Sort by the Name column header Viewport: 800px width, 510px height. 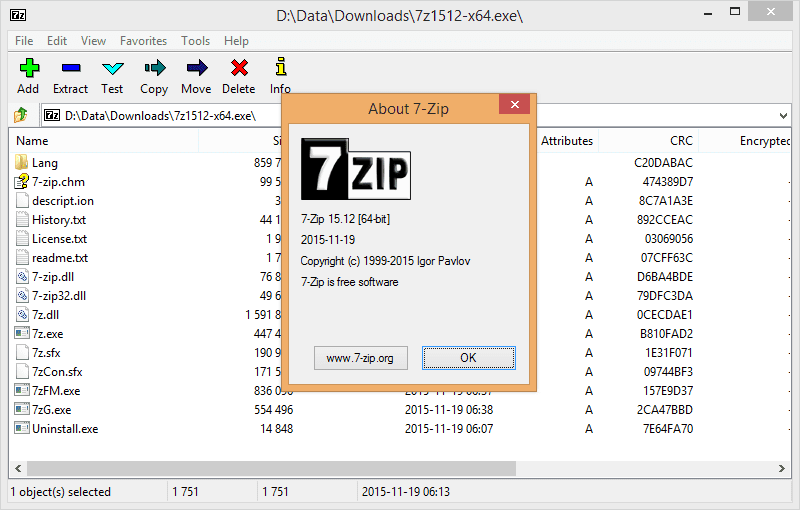[104, 141]
